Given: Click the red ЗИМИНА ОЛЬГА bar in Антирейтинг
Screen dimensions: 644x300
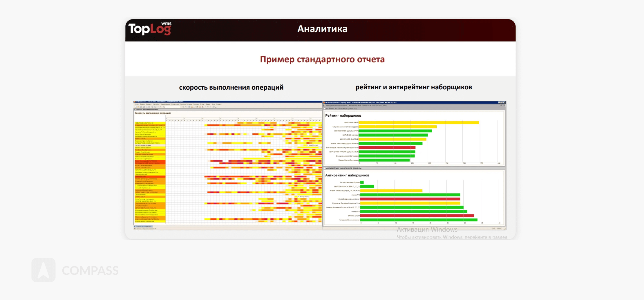Looking at the screenshot, I should [x=417, y=216].
